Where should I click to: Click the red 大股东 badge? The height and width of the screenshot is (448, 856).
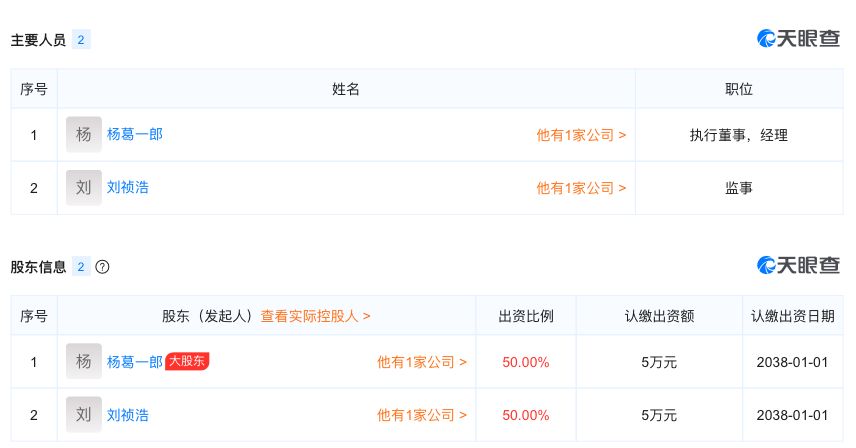[187, 361]
